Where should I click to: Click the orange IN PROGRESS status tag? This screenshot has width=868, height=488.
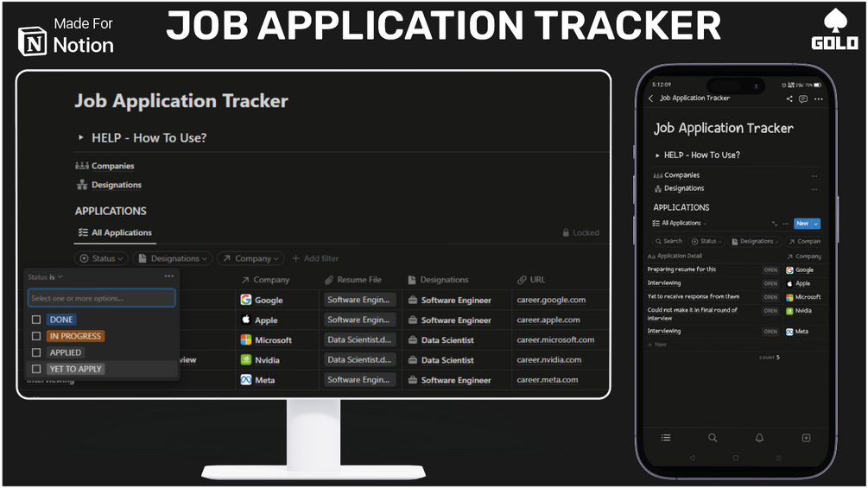[75, 336]
